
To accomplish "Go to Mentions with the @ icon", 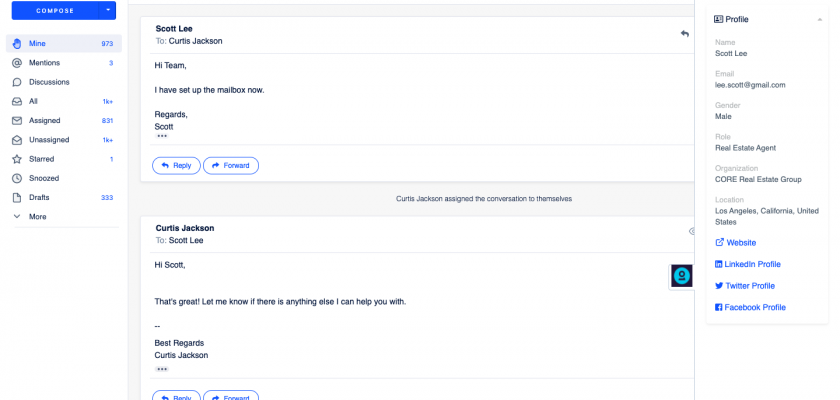I will [x=17, y=63].
